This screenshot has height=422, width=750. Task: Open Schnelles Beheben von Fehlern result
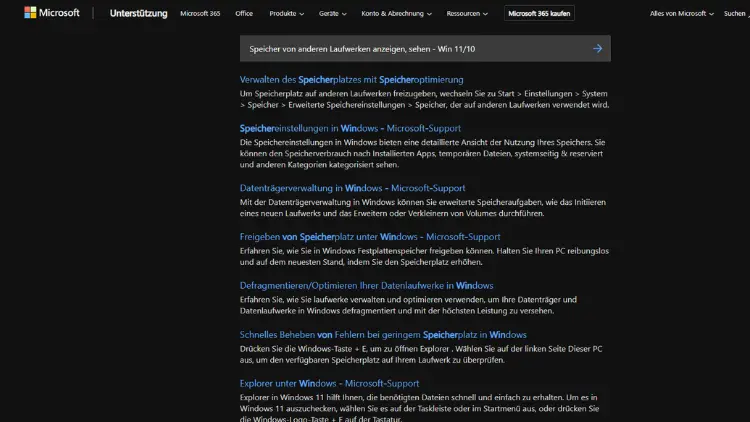(383, 334)
